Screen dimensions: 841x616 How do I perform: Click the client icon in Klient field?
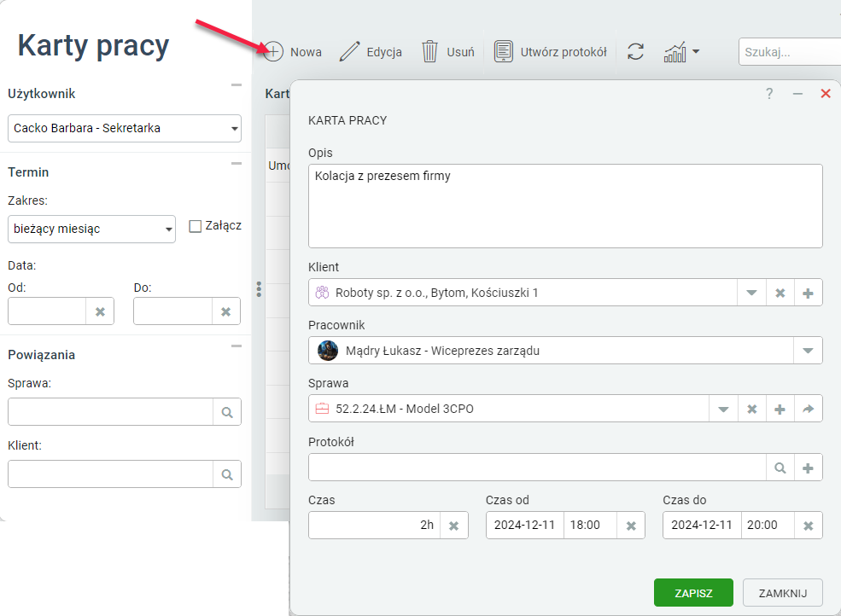(322, 293)
